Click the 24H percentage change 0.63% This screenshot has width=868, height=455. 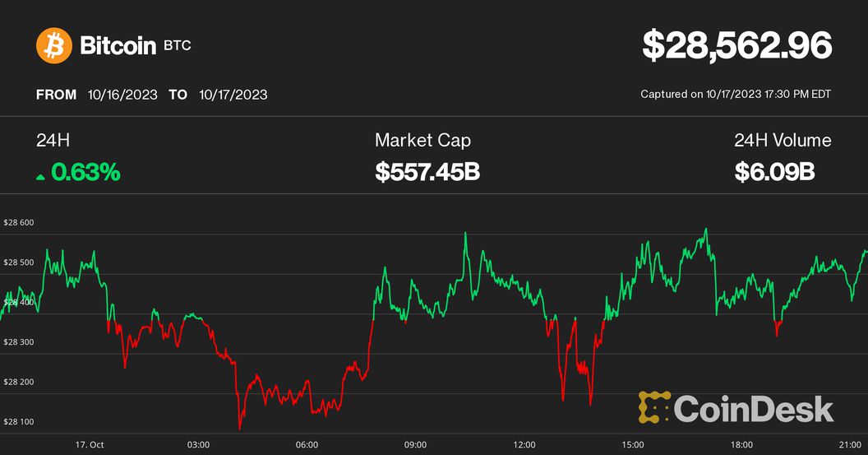pos(85,173)
